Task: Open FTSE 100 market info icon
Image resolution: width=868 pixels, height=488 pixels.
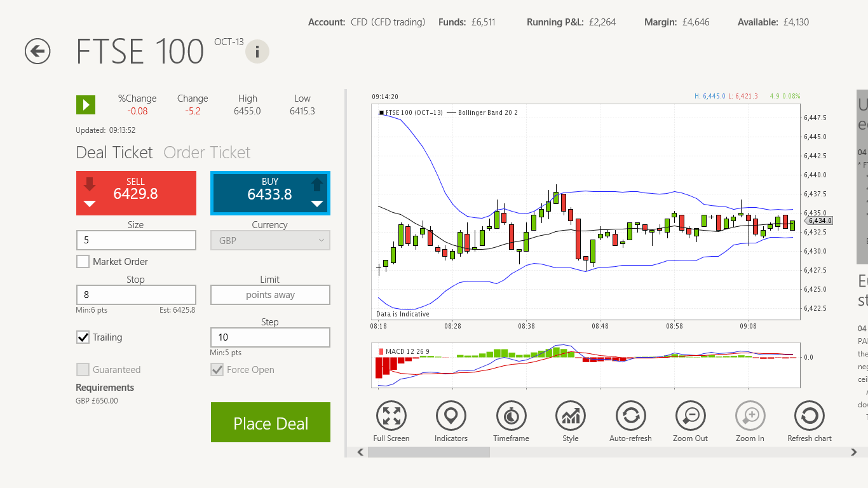Action: tap(257, 51)
